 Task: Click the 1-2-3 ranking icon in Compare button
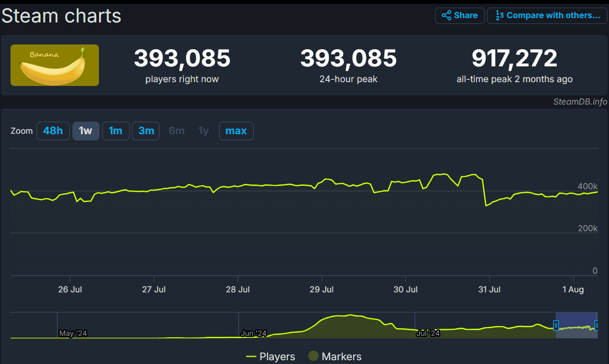(x=500, y=15)
